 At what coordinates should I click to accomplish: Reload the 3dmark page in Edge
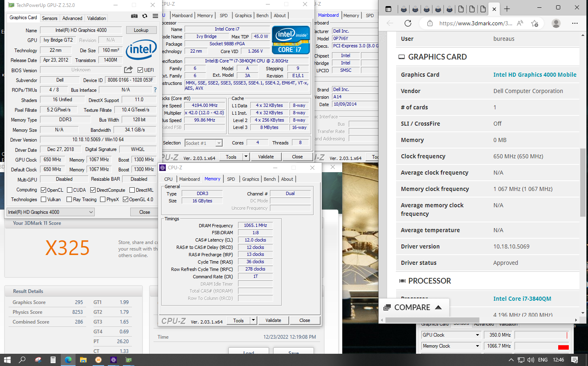pyautogui.click(x=408, y=23)
